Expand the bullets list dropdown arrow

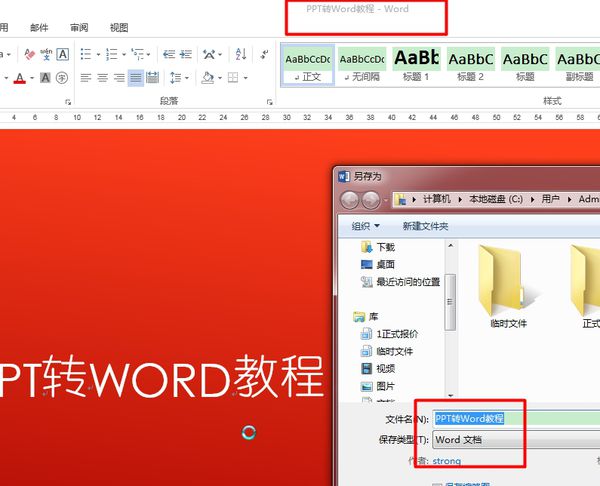pos(98,54)
